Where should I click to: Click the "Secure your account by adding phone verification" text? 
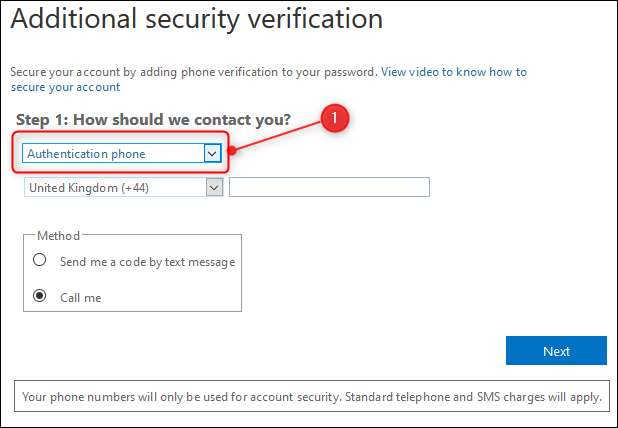(x=193, y=72)
